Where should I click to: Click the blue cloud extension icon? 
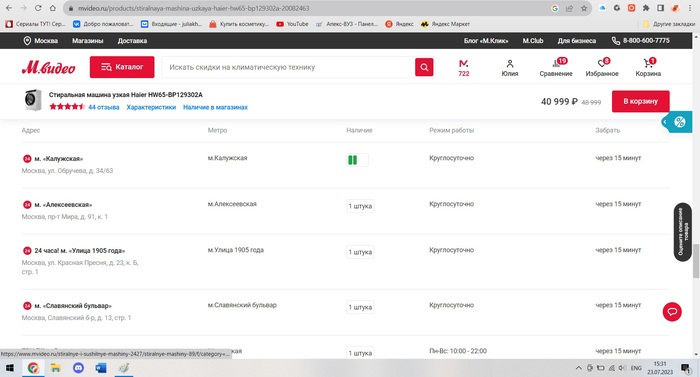602,8
